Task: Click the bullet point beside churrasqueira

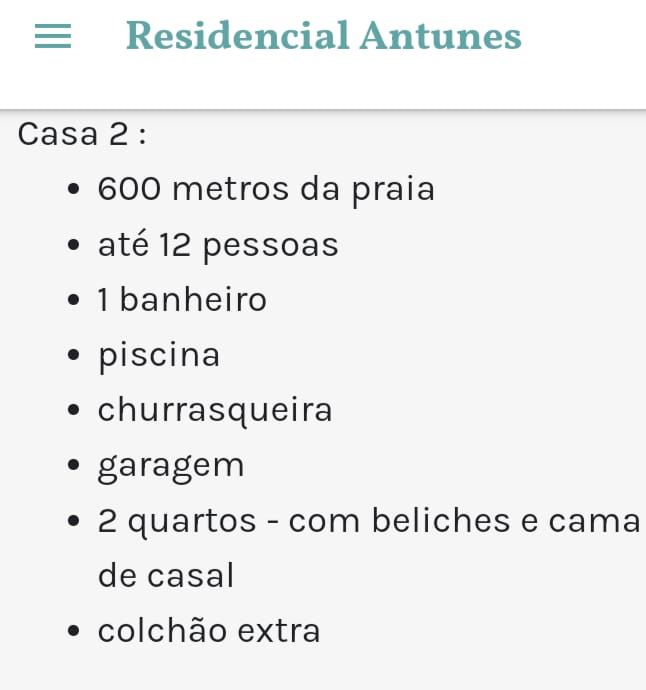Action: click(73, 411)
